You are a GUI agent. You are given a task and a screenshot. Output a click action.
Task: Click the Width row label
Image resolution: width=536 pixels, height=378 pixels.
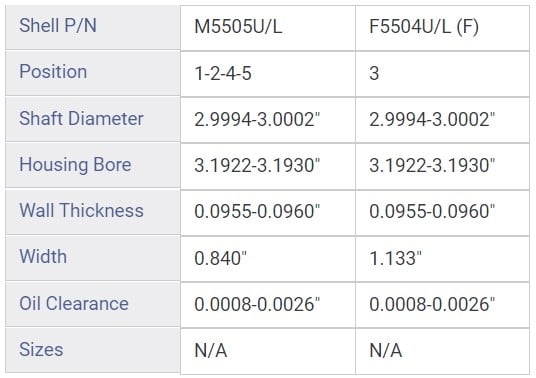point(93,258)
